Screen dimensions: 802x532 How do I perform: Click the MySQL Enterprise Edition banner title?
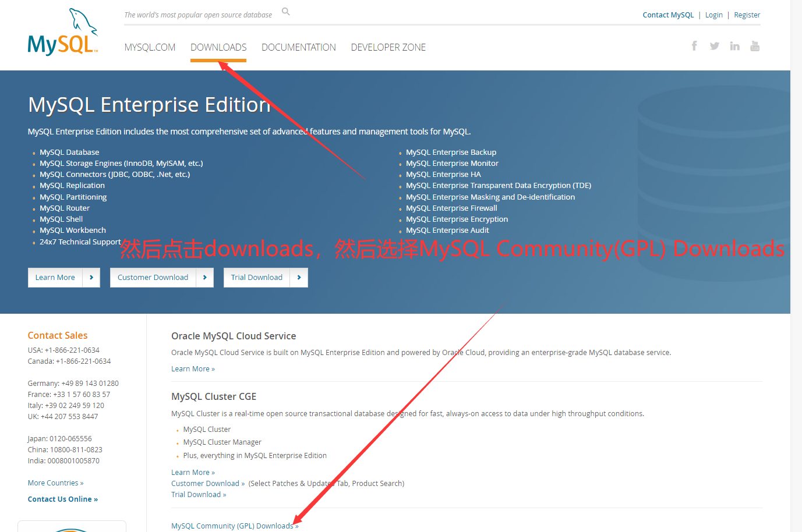149,105
